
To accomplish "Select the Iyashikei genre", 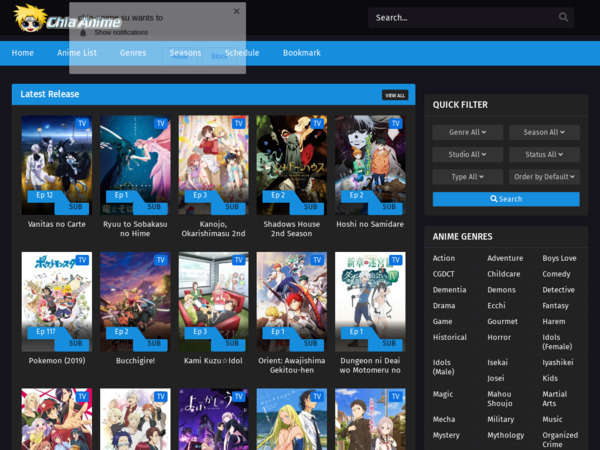I will click(558, 362).
